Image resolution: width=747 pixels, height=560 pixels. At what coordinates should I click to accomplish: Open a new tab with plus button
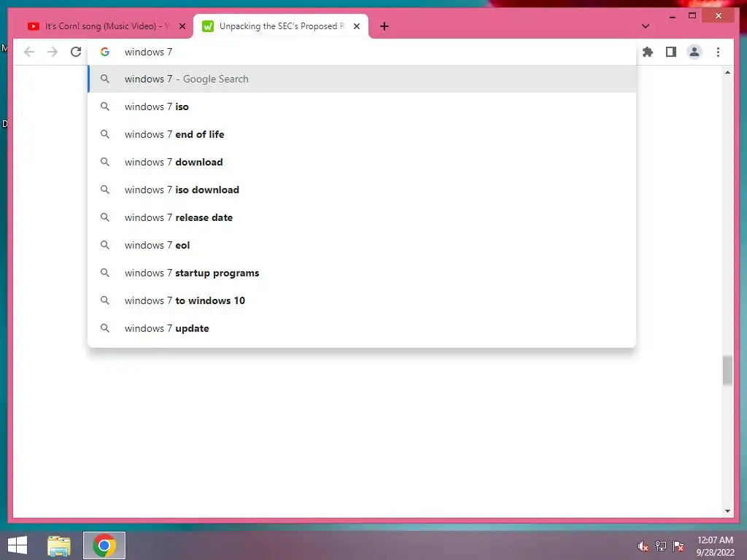384,26
